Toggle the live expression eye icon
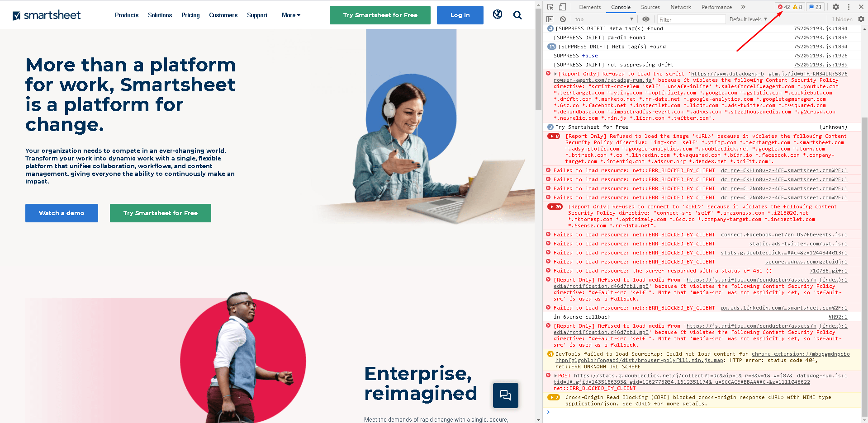This screenshot has width=868, height=423. tap(646, 19)
